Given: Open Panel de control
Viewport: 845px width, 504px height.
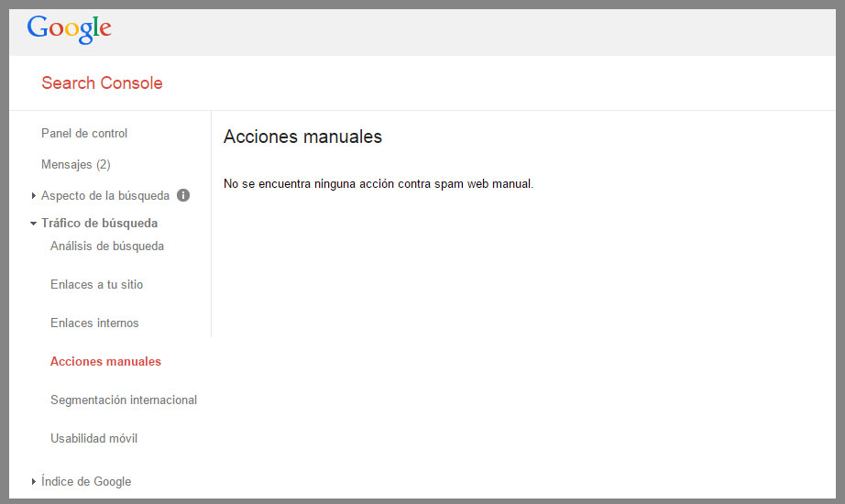Looking at the screenshot, I should (84, 133).
